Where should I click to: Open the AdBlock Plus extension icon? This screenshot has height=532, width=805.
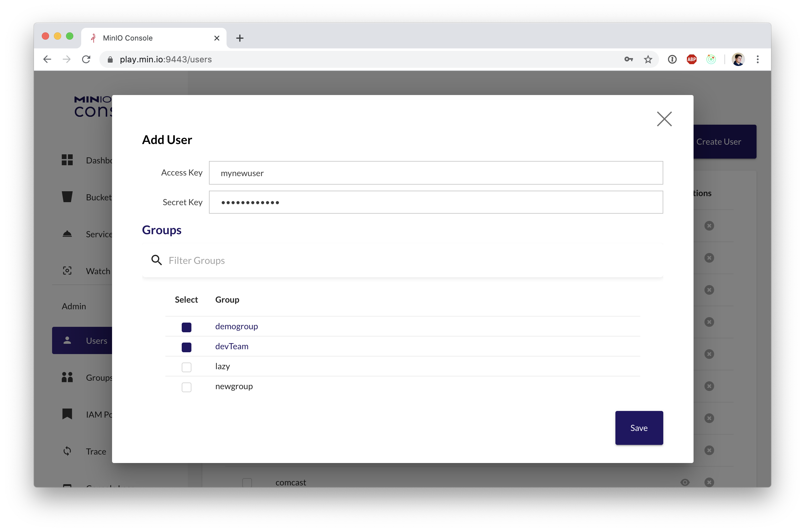pos(691,59)
